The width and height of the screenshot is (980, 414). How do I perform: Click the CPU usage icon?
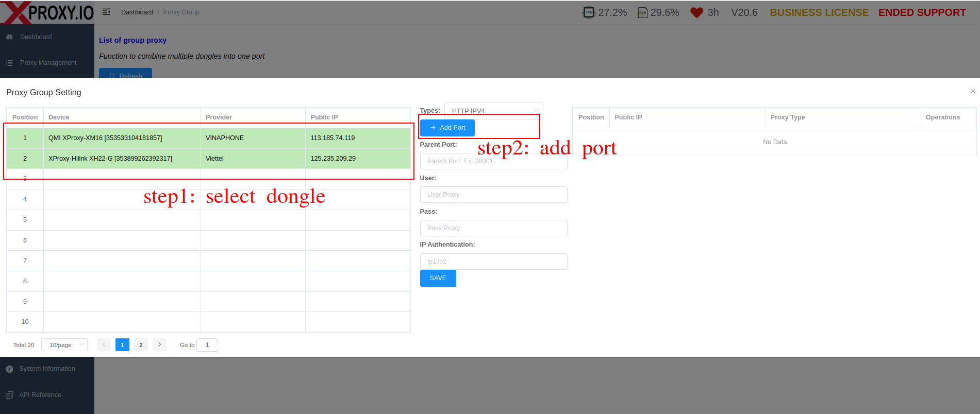(588, 12)
